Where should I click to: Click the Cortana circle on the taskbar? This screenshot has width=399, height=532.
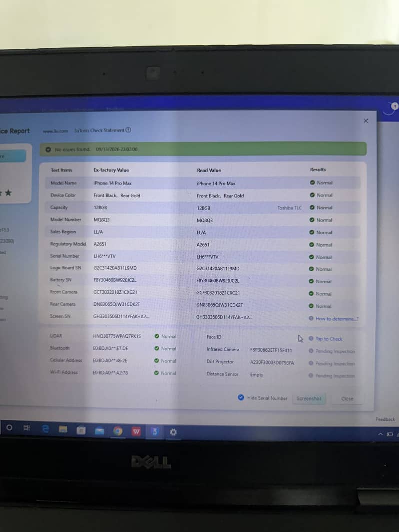point(9,428)
